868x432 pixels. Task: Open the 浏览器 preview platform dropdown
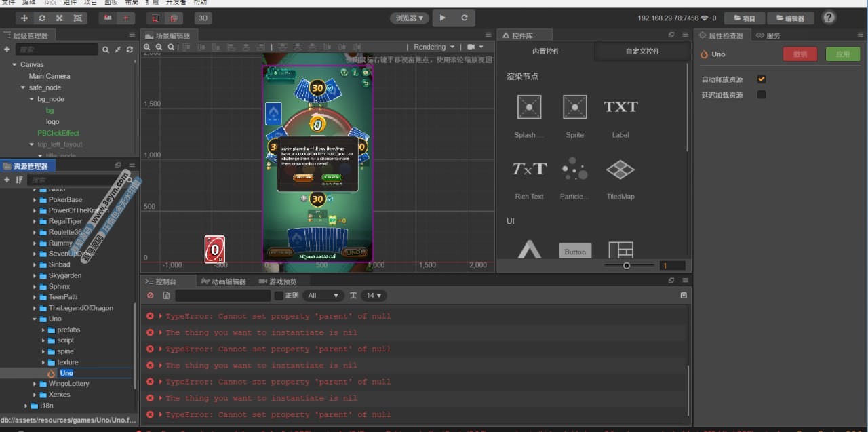click(410, 18)
